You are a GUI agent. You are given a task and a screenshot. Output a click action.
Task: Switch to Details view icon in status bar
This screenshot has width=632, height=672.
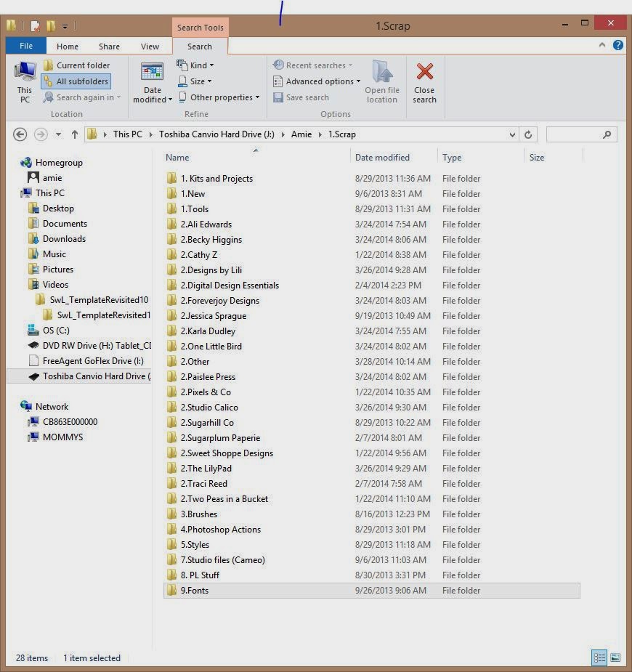coord(599,657)
